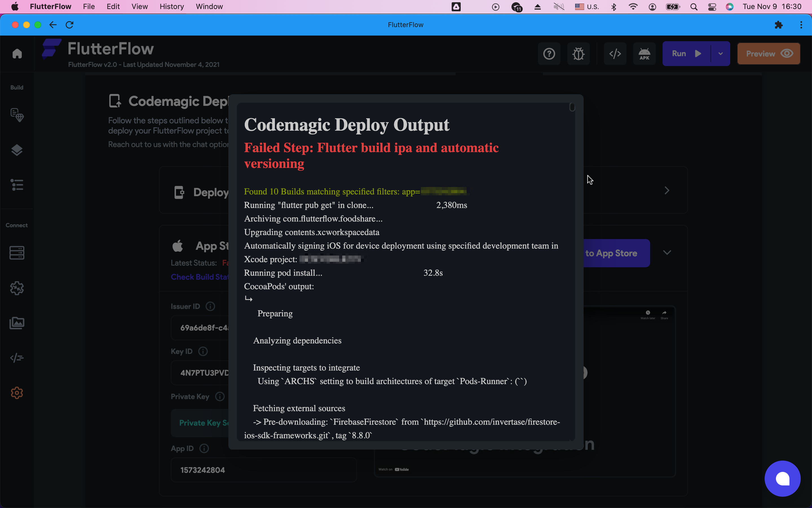Image resolution: width=812 pixels, height=508 pixels.
Task: Open the view code icon
Action: pos(615,54)
